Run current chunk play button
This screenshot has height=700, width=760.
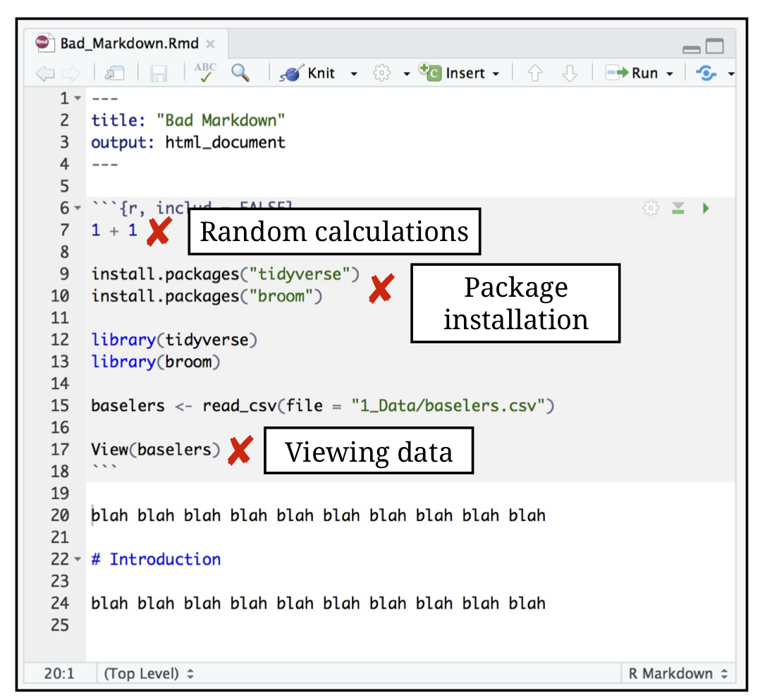pyautogui.click(x=706, y=209)
